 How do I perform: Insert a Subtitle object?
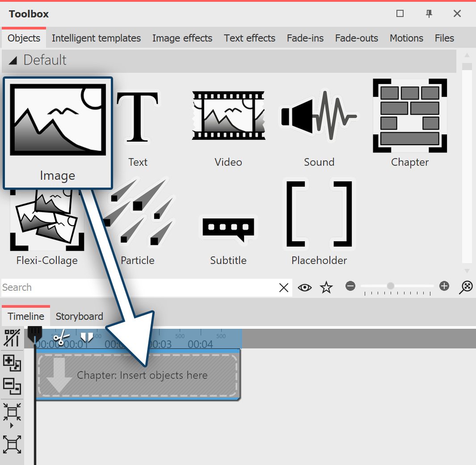[x=228, y=230]
